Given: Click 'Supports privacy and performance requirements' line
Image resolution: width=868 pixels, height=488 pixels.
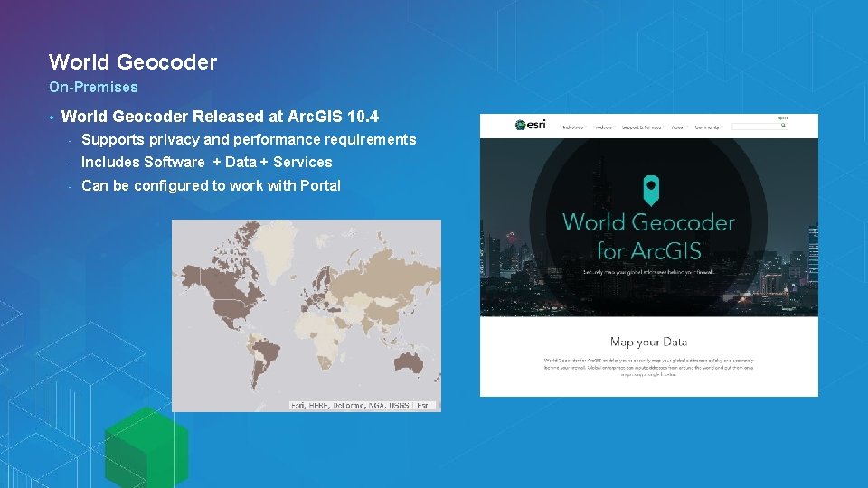Looking at the screenshot, I should click(249, 139).
